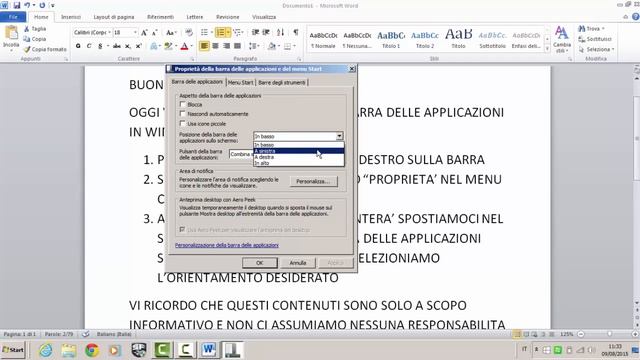640x360 pixels.
Task: Click the Annulla button
Action: pyautogui.click(x=298, y=262)
